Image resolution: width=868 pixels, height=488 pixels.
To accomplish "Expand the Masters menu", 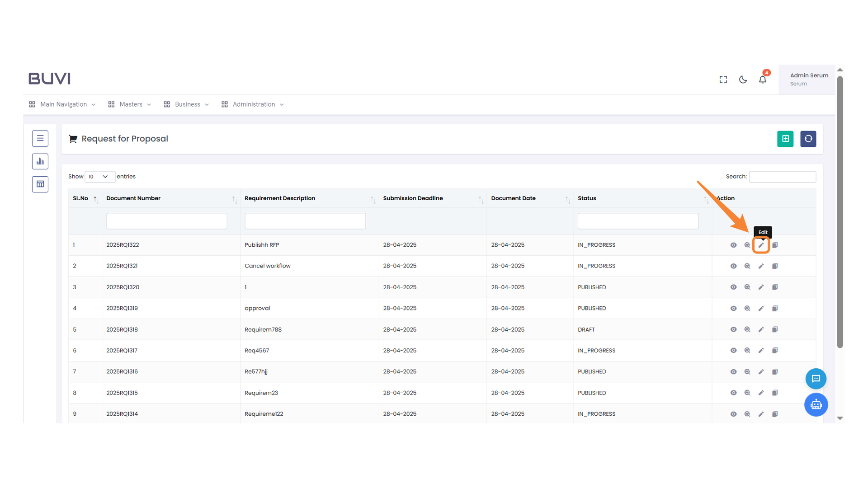I will (x=130, y=104).
